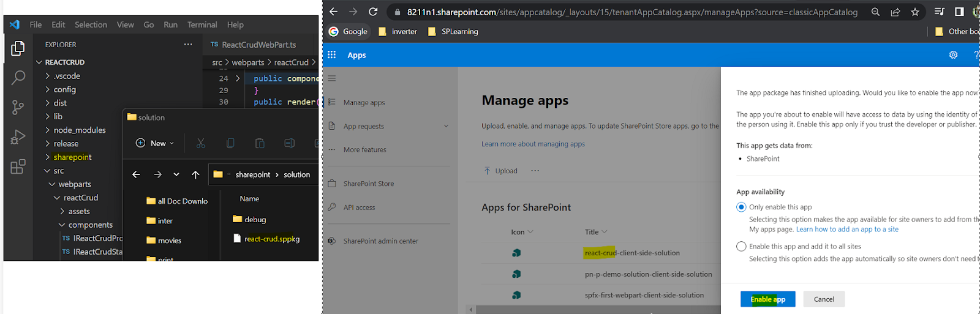Open the Google bookmark

[x=348, y=32]
